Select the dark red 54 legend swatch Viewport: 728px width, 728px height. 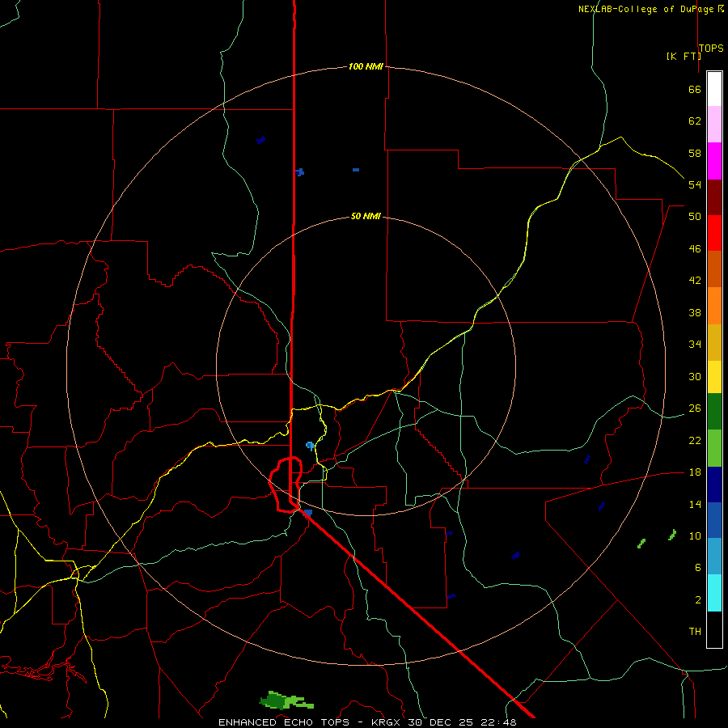714,197
